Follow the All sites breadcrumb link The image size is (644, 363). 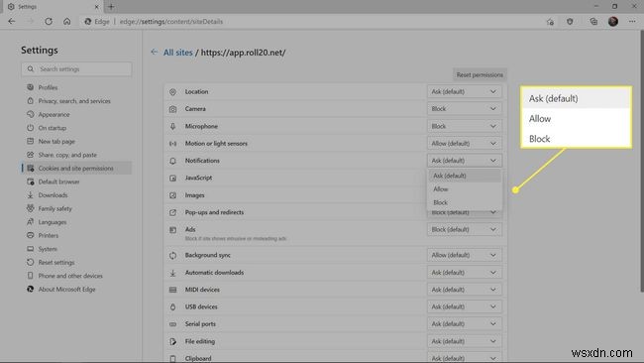coord(177,53)
